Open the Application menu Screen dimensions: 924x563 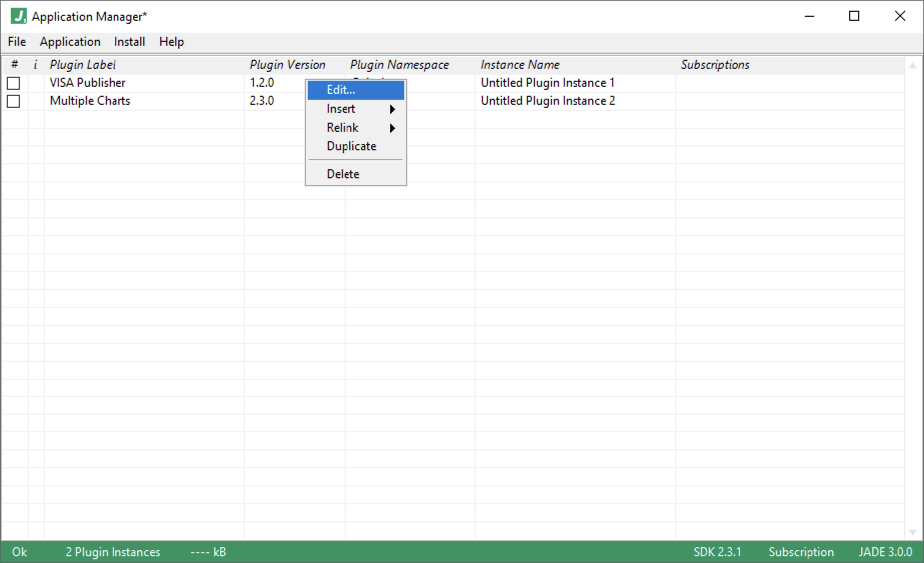[x=70, y=42]
